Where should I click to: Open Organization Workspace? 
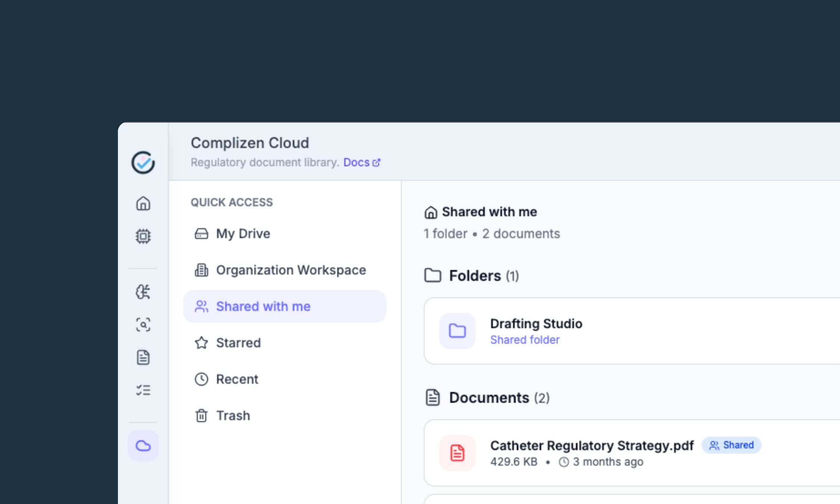point(285,270)
